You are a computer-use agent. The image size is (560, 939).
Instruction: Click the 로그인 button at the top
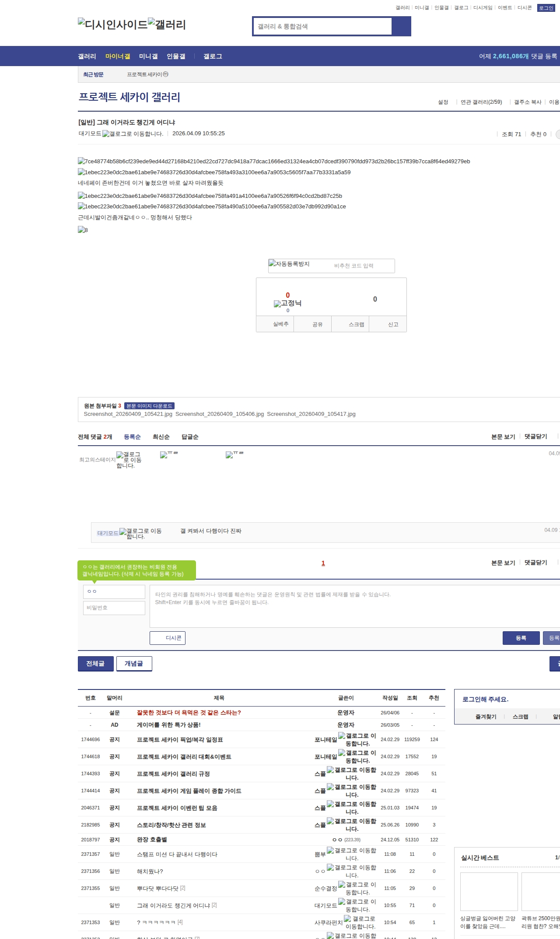point(546,8)
